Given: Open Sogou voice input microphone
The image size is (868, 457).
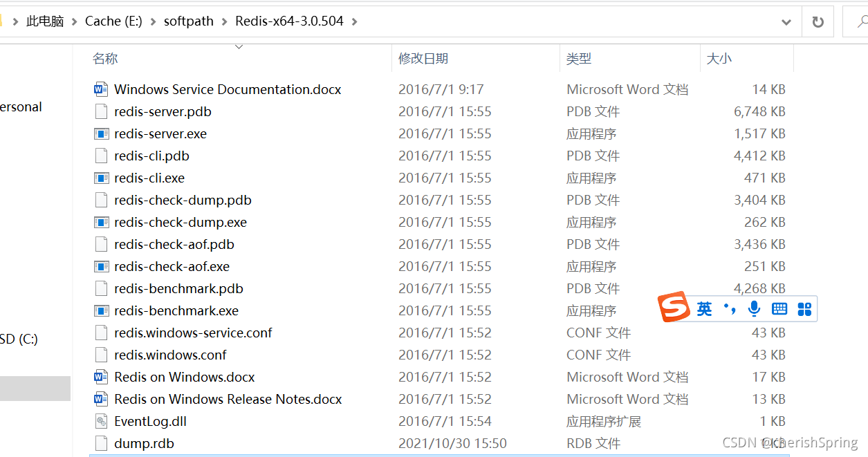Looking at the screenshot, I should 755,309.
